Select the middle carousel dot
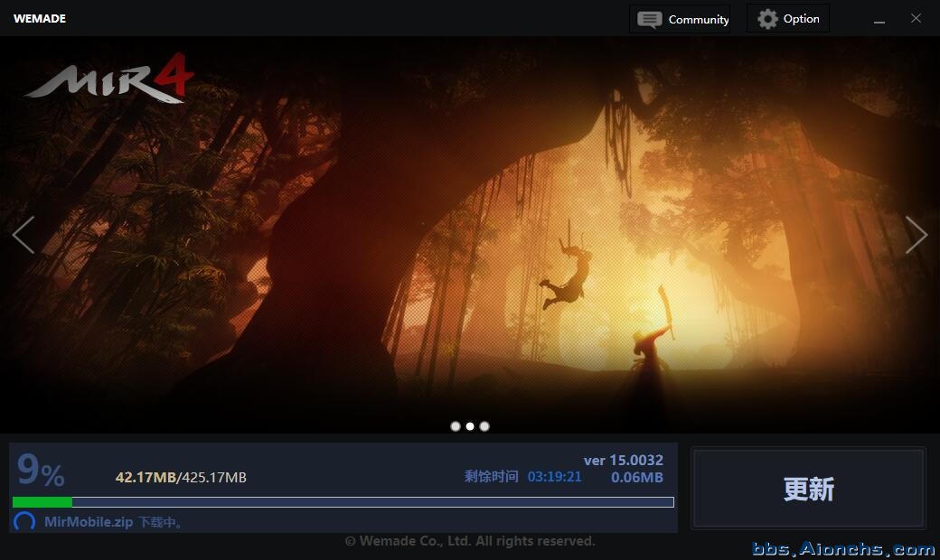940x560 pixels. pos(470,426)
